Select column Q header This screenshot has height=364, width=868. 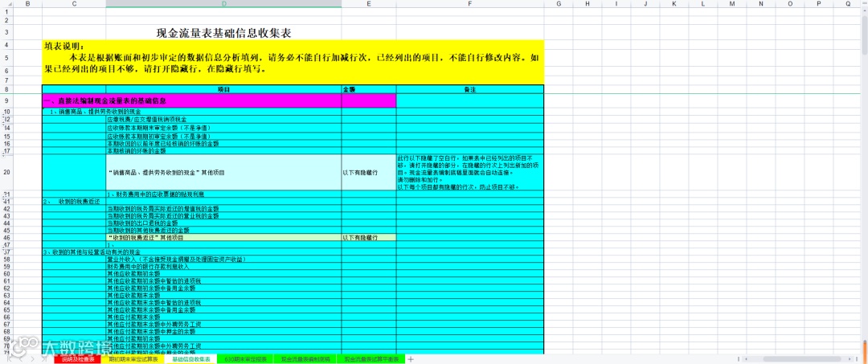[848, 4]
